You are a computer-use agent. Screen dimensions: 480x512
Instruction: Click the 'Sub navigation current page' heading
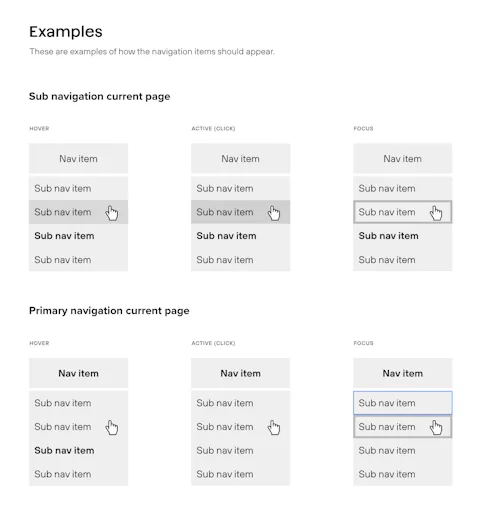coord(99,96)
